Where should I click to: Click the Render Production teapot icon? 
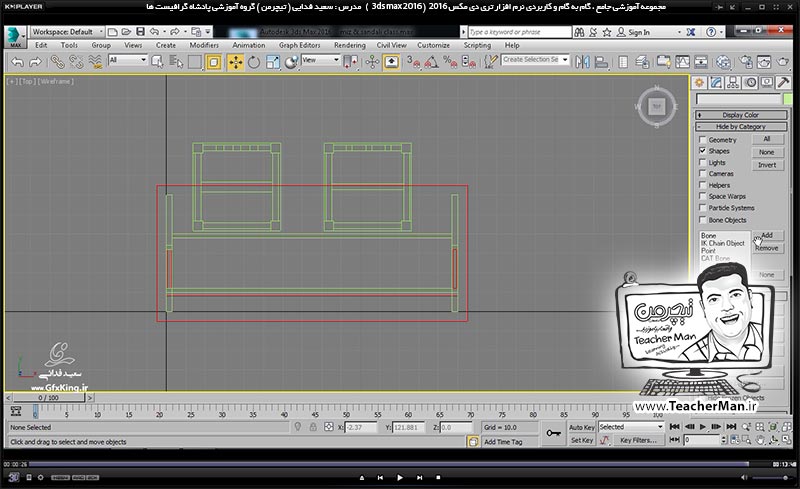pos(783,62)
